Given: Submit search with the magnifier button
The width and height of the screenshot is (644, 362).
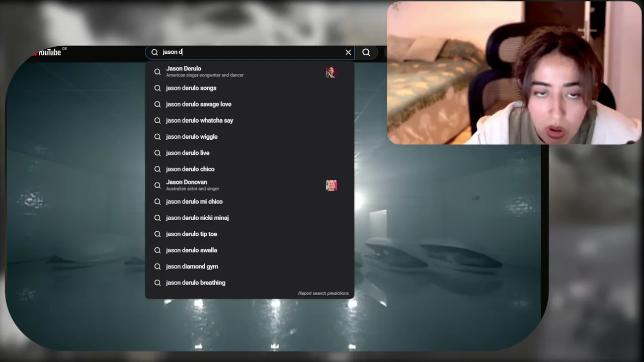Looking at the screenshot, I should point(366,52).
